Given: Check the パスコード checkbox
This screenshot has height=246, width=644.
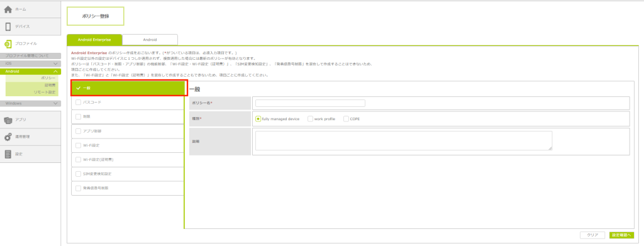Looking at the screenshot, I should pos(78,102).
